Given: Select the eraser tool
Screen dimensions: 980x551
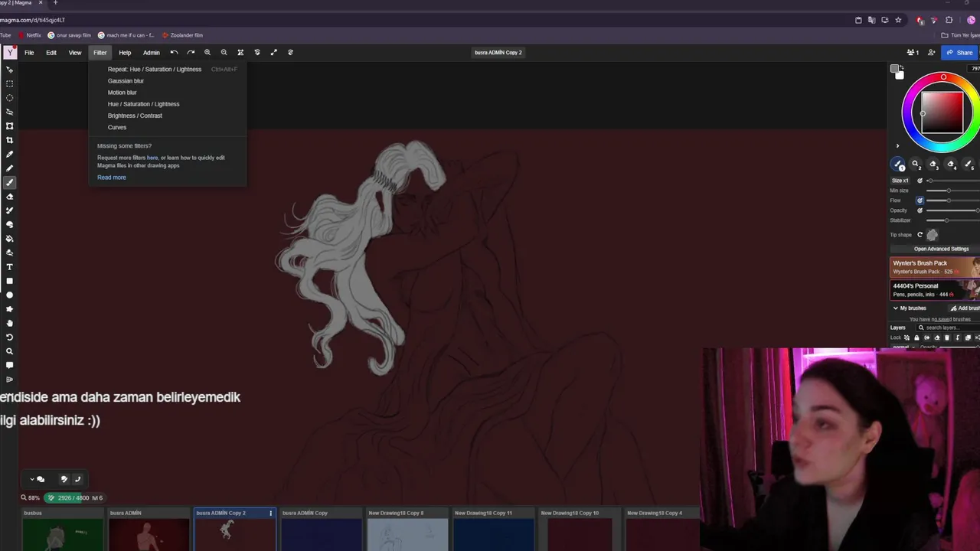Looking at the screenshot, I should (10, 197).
